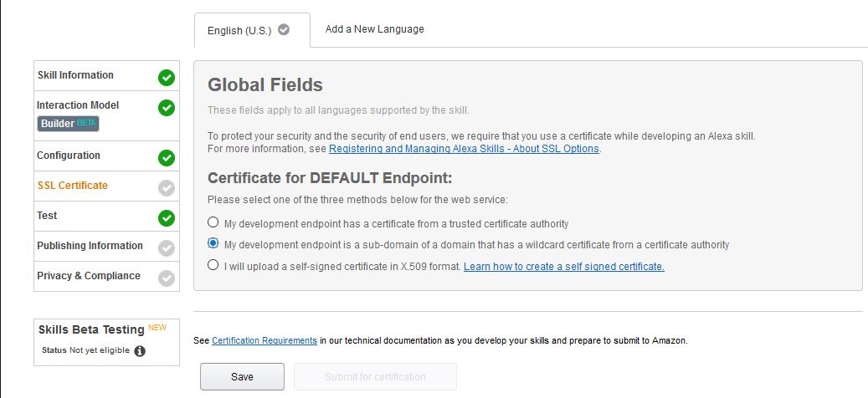
Task: Click the green checkmark next to Skill Information
Action: (x=167, y=78)
